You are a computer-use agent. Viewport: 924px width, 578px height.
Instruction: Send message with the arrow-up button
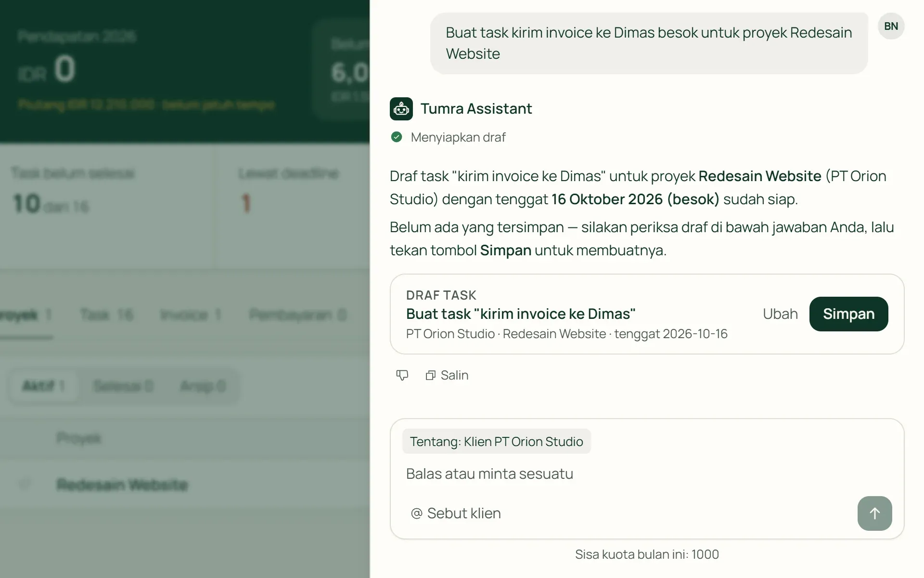click(874, 513)
